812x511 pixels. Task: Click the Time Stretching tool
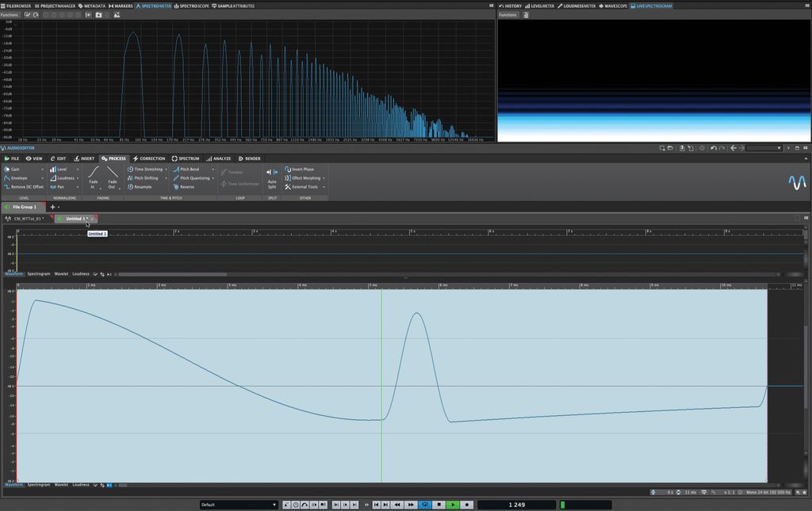147,169
